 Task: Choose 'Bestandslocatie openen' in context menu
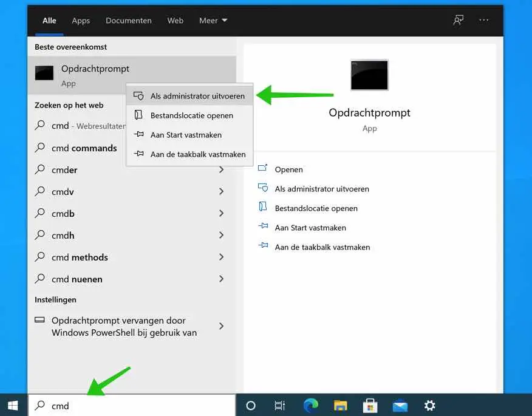tap(189, 115)
